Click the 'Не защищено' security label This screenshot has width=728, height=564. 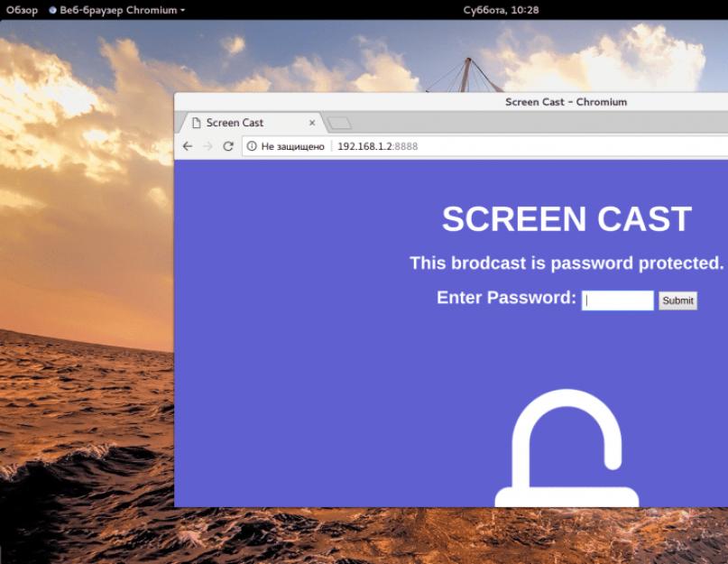pyautogui.click(x=292, y=146)
